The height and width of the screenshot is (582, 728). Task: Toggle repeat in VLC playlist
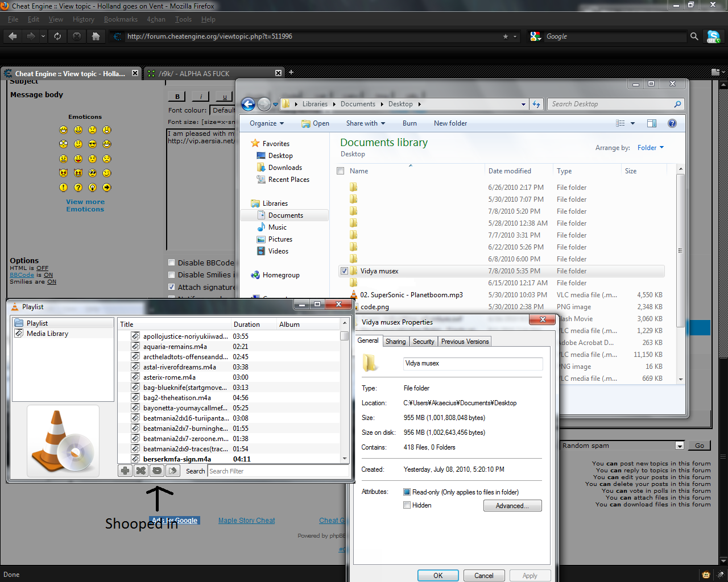click(x=157, y=471)
